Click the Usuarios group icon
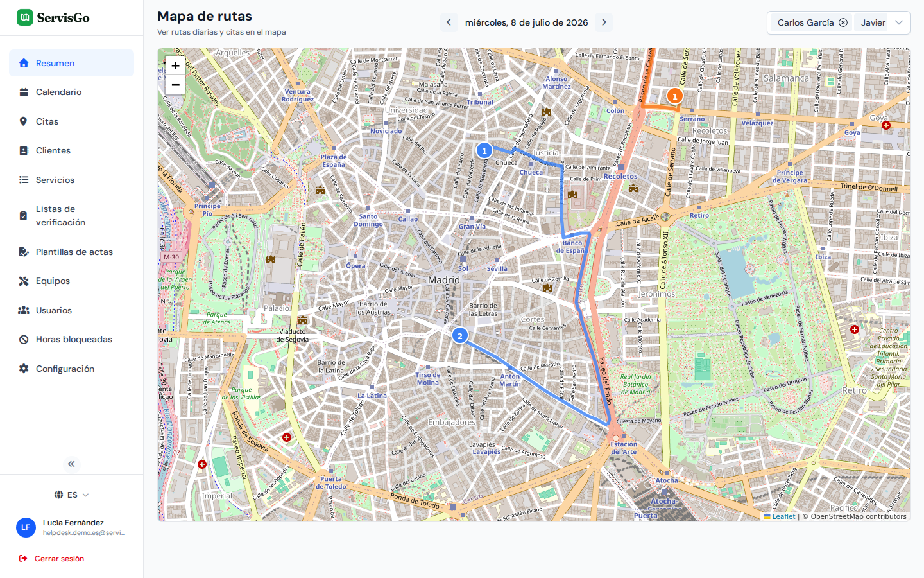 (x=24, y=310)
